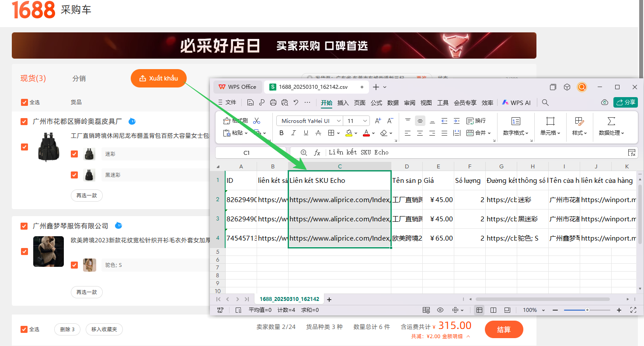Toggle the top 全选 select-all checkbox
This screenshot has width=644, height=346.
24,102
